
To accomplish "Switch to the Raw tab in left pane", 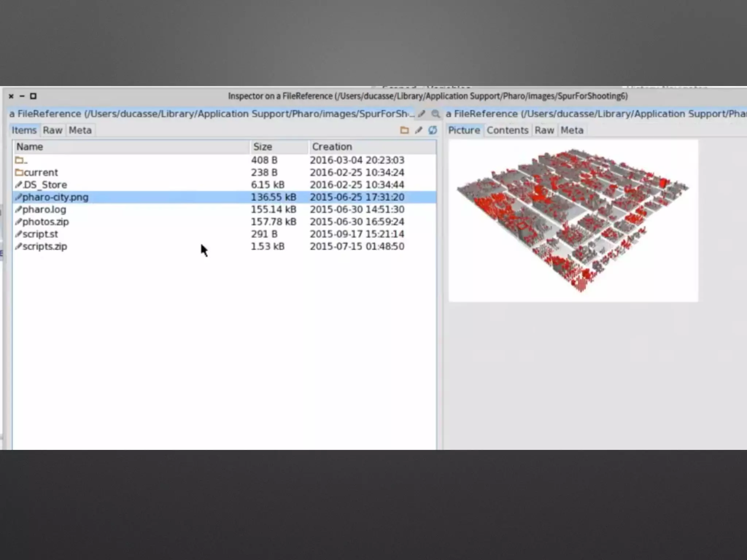I will point(53,130).
